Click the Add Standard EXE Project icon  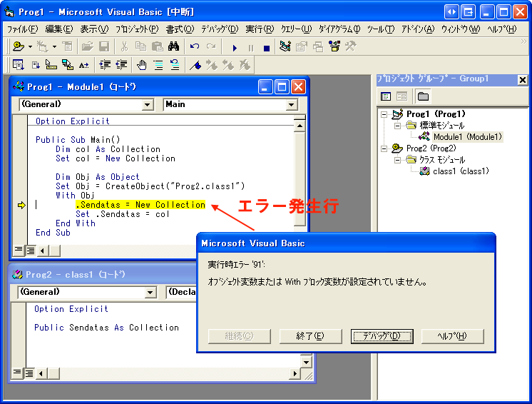pyautogui.click(x=19, y=46)
